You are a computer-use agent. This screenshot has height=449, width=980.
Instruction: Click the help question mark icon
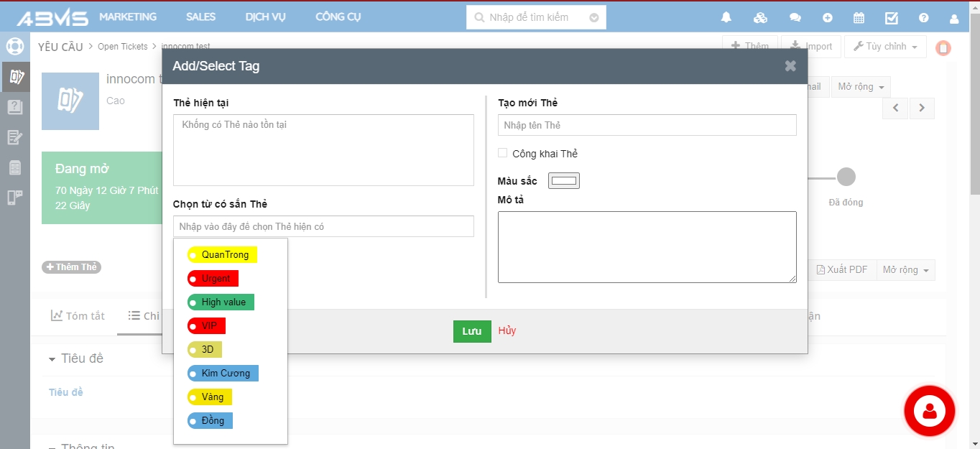(924, 18)
